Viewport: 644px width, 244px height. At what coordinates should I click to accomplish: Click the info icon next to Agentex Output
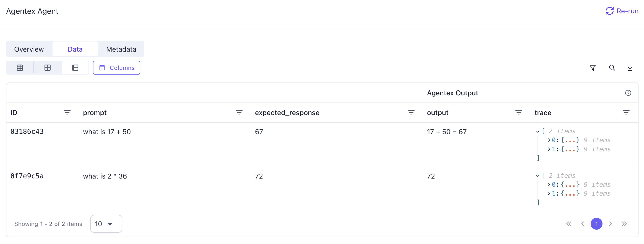coord(628,93)
